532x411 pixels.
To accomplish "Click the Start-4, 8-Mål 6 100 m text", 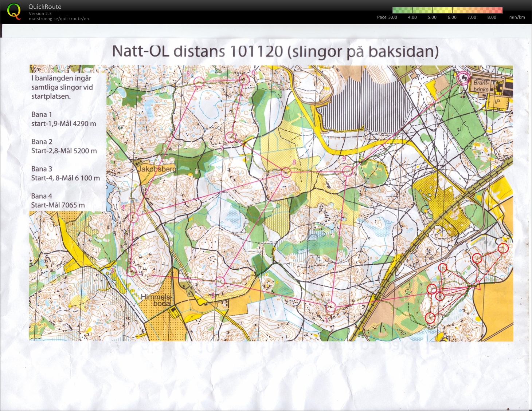I will coord(66,178).
